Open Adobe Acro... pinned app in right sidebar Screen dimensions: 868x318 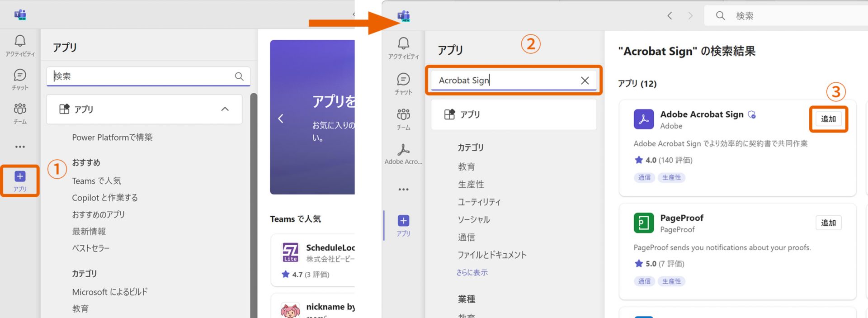coord(403,154)
